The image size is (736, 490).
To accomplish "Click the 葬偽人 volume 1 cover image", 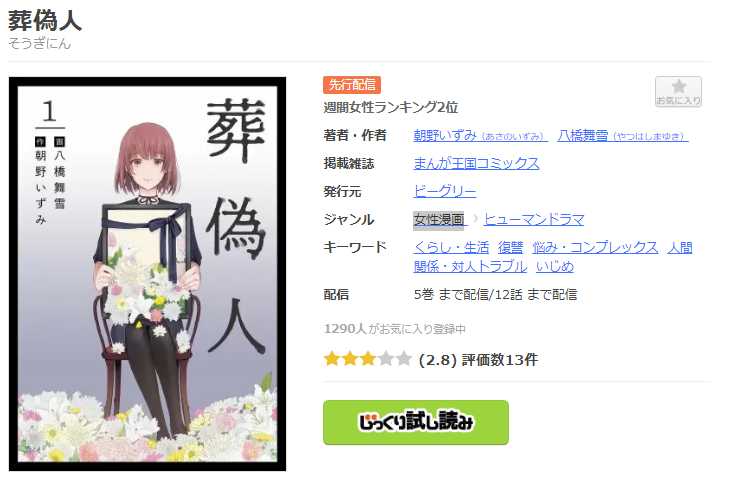I will 147,274.
